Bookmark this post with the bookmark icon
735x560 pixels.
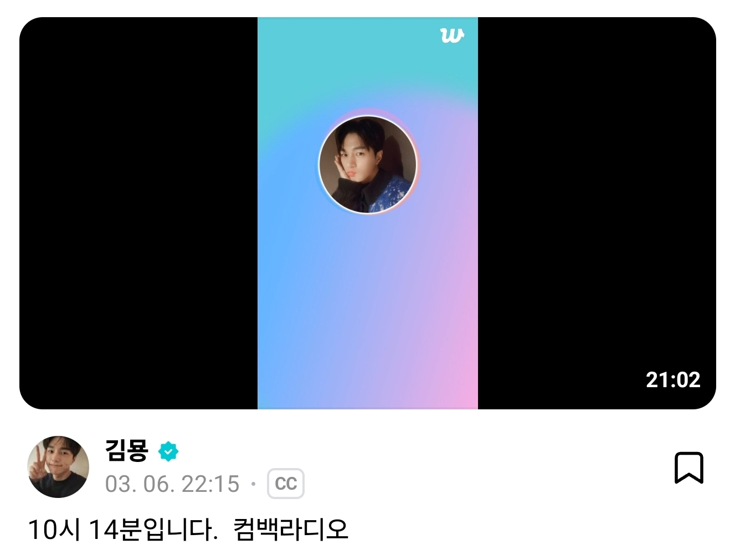point(688,467)
